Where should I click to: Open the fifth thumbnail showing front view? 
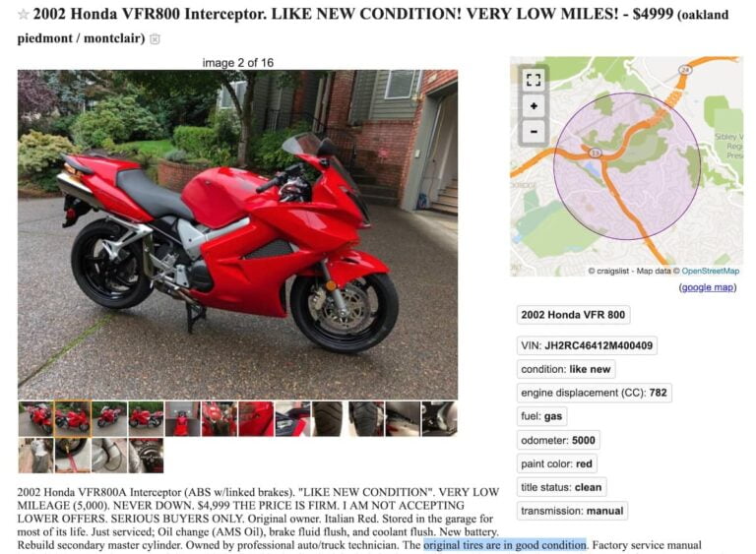click(x=183, y=418)
